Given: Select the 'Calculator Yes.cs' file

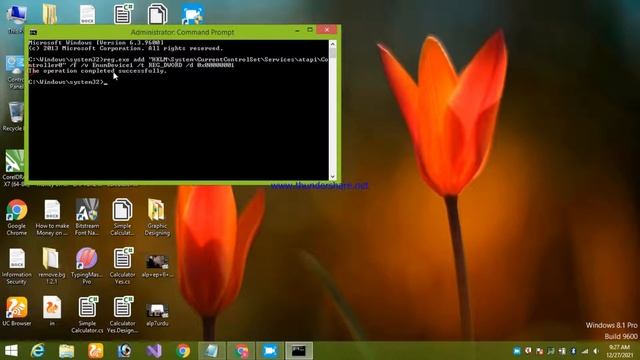Looking at the screenshot, I should [122, 266].
